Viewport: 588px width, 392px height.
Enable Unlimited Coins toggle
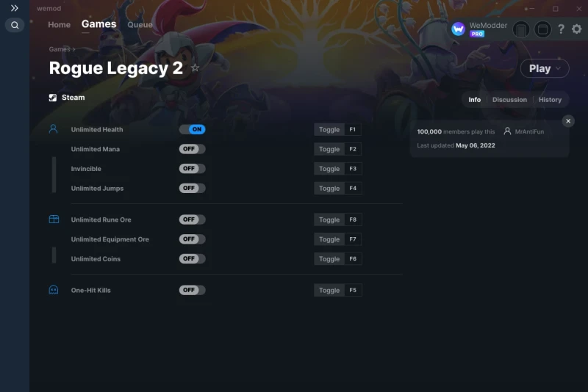[192, 258]
